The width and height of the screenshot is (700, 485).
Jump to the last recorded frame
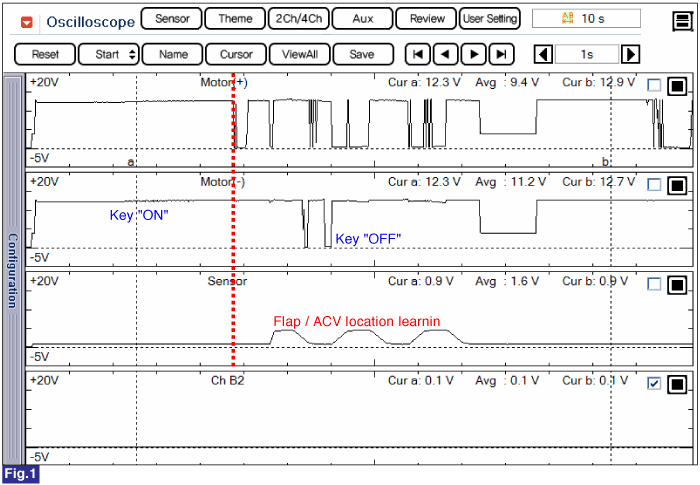[502, 54]
